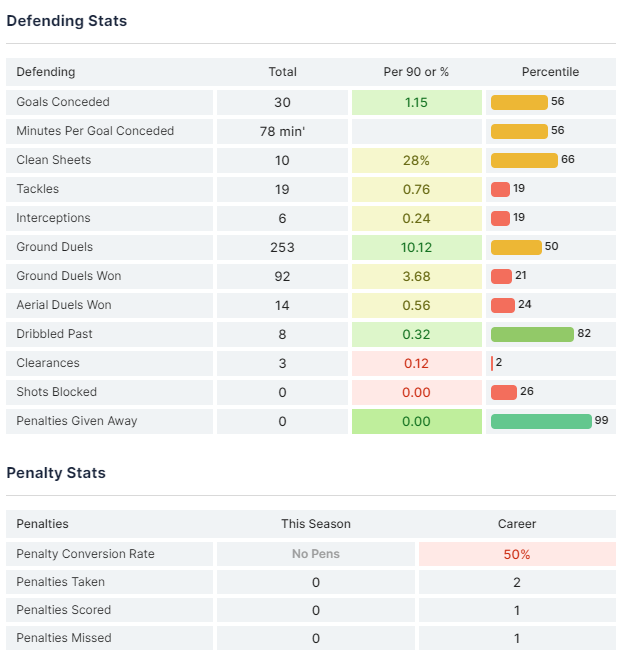The height and width of the screenshot is (653, 617).
Task: Click the Shots Blocked row label
Action: click(x=57, y=392)
